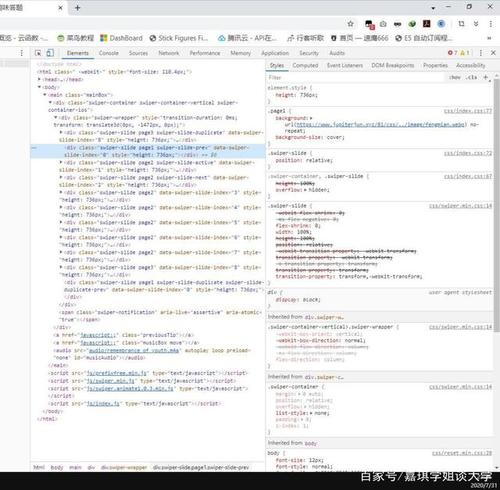Open the DashBoard bookmark
This screenshot has width=500, height=490.
(122, 38)
